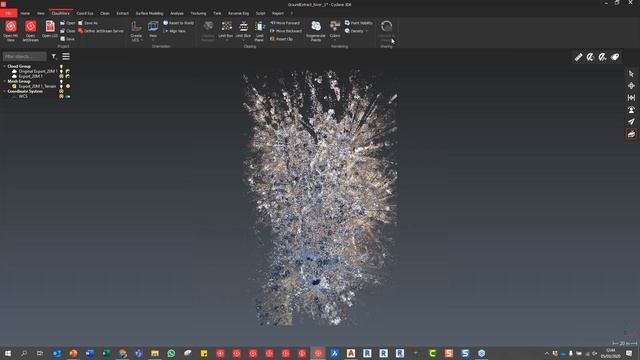Screen dimensions: 640x360
Task: Toggle visibility bulb of Export_20M 1_Terrain
Action: [62, 87]
